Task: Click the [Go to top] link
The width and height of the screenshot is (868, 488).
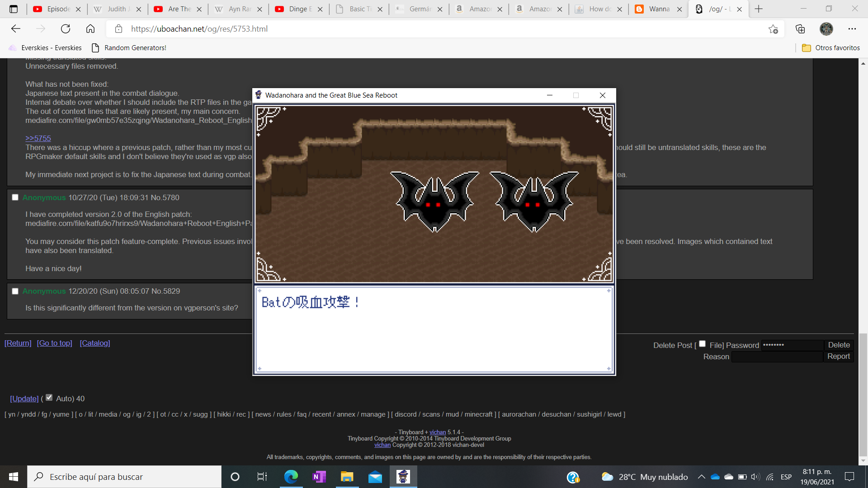Action: point(55,343)
